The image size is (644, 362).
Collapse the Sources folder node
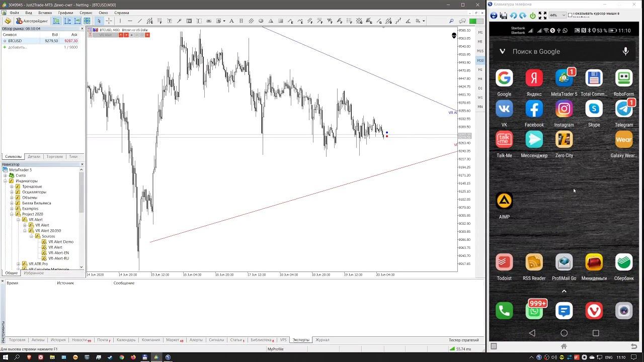click(31, 236)
